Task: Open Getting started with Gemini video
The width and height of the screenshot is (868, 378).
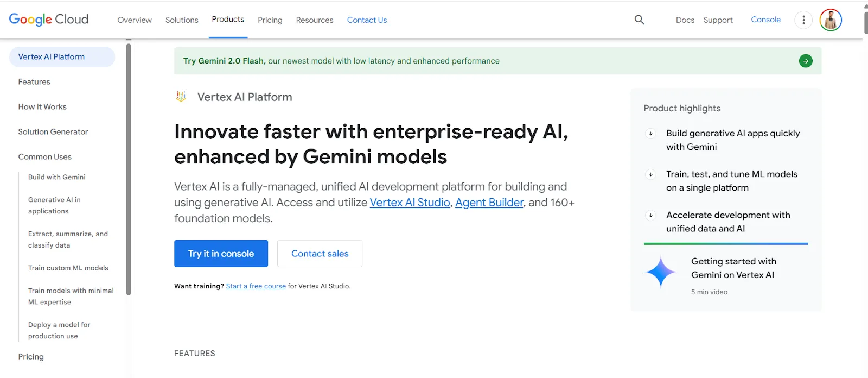Action: pyautogui.click(x=733, y=268)
